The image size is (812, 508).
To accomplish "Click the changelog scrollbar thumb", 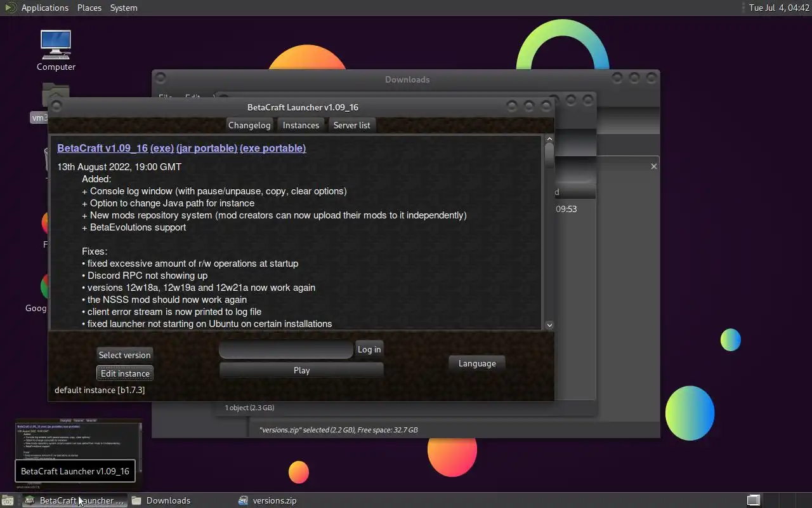I will 549,157.
